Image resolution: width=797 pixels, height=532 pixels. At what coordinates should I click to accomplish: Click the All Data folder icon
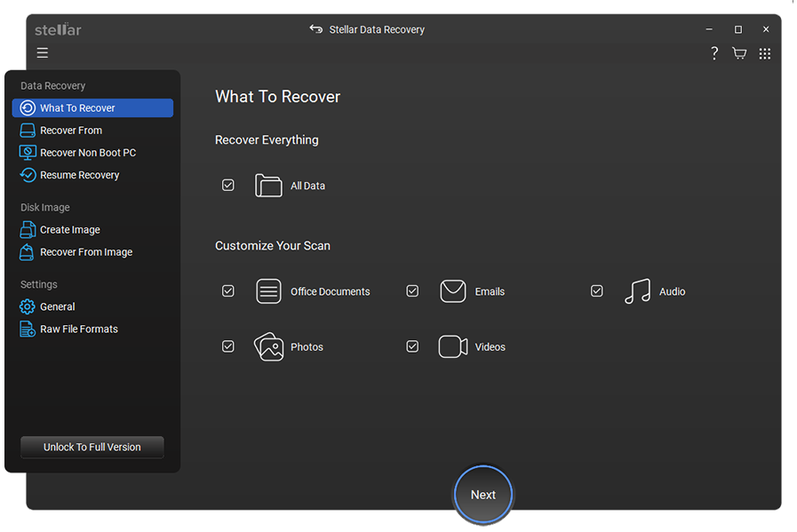268,186
